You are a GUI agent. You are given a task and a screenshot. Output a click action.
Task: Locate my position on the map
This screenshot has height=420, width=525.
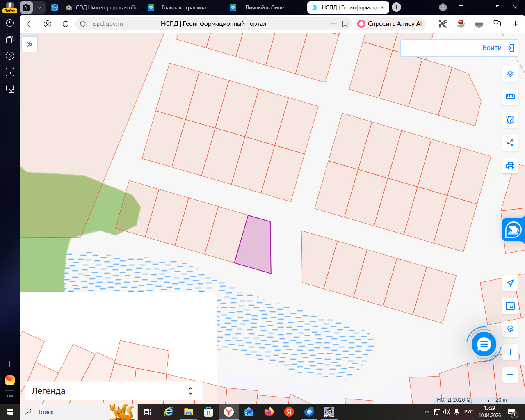click(510, 283)
